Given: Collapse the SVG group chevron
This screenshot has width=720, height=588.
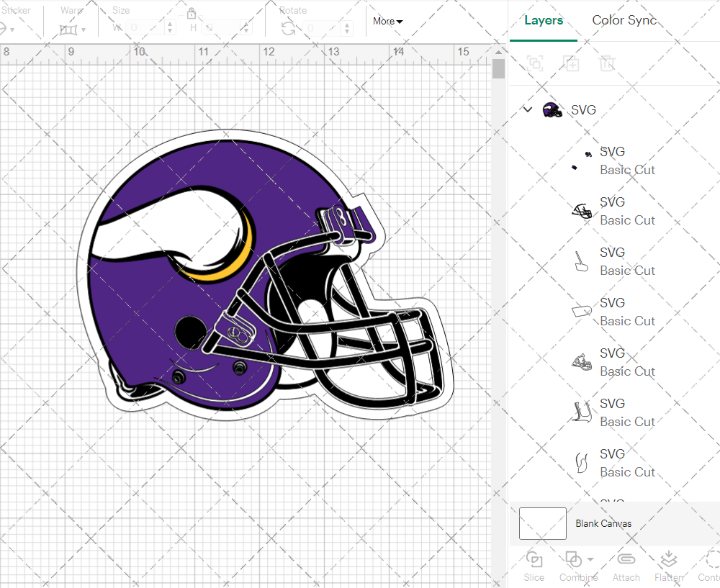Looking at the screenshot, I should click(x=528, y=109).
